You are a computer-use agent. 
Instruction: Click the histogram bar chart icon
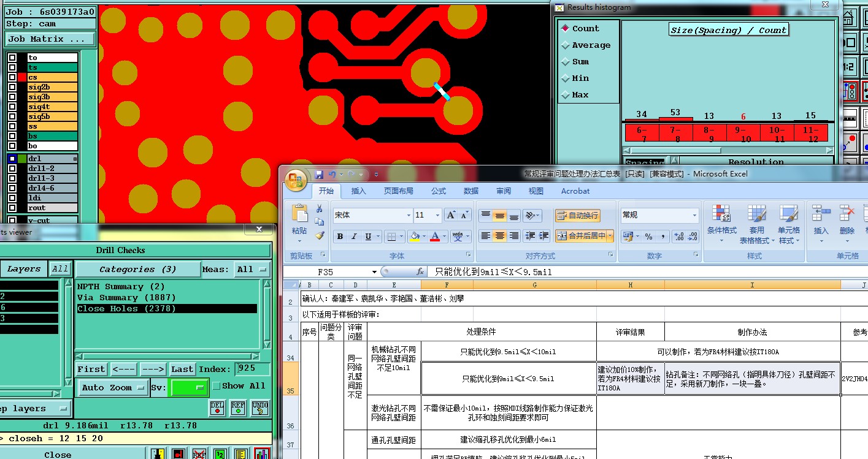click(x=262, y=454)
